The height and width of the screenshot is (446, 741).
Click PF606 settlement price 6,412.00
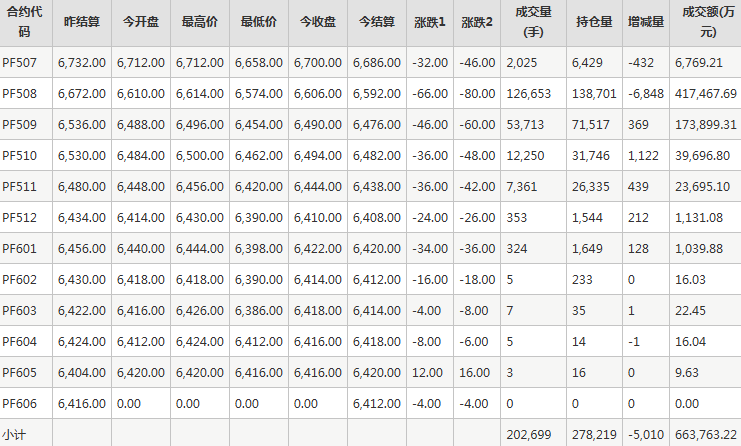[x=377, y=403]
